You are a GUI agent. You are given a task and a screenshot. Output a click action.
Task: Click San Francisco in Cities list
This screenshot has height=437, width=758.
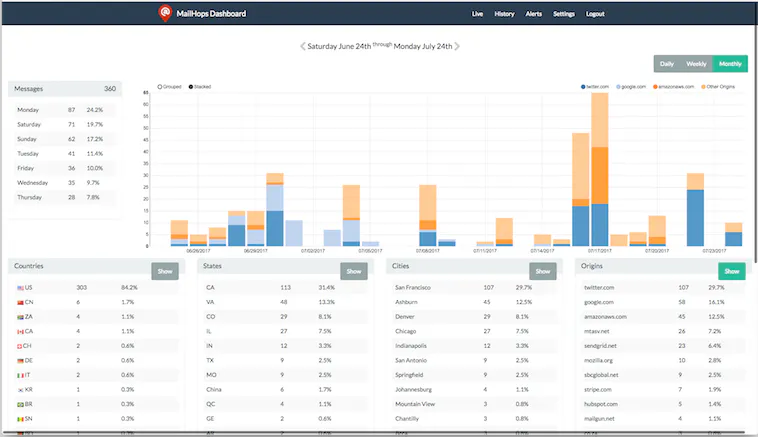coord(412,288)
